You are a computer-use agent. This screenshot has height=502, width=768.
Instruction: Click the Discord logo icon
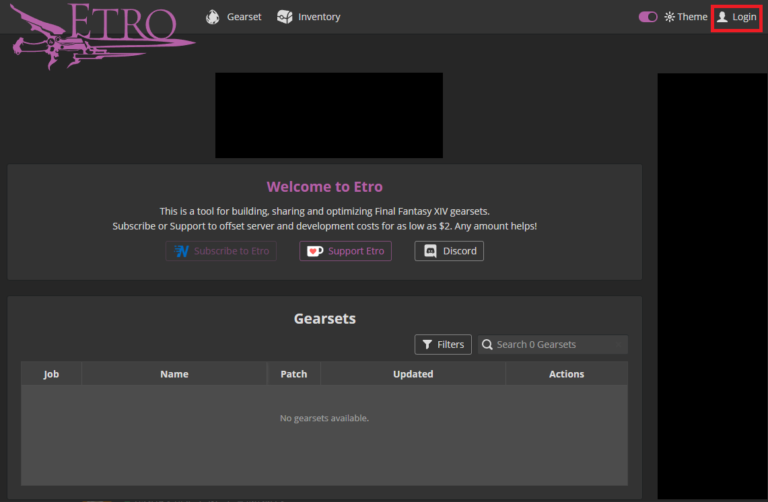click(x=431, y=251)
